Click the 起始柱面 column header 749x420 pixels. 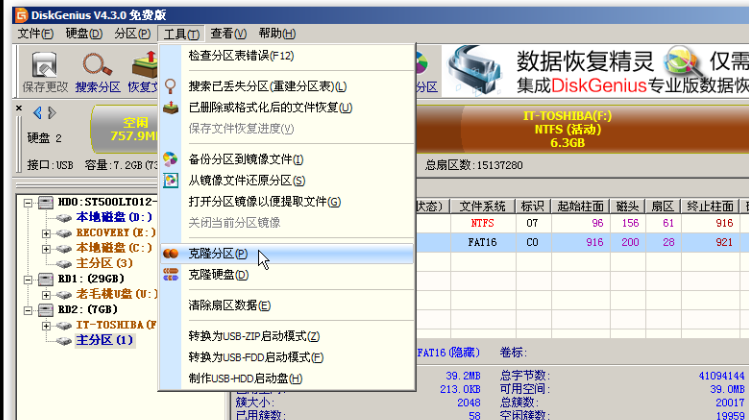pyautogui.click(x=580, y=206)
